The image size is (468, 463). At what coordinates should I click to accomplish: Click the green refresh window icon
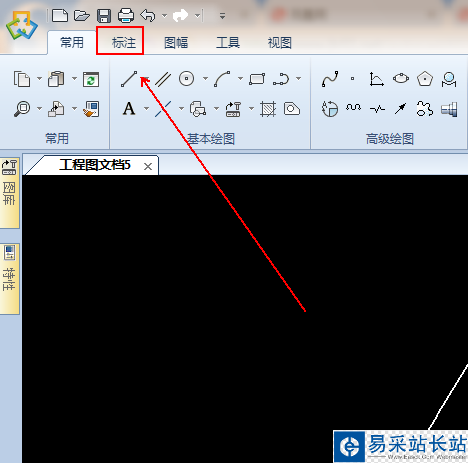[x=91, y=79]
